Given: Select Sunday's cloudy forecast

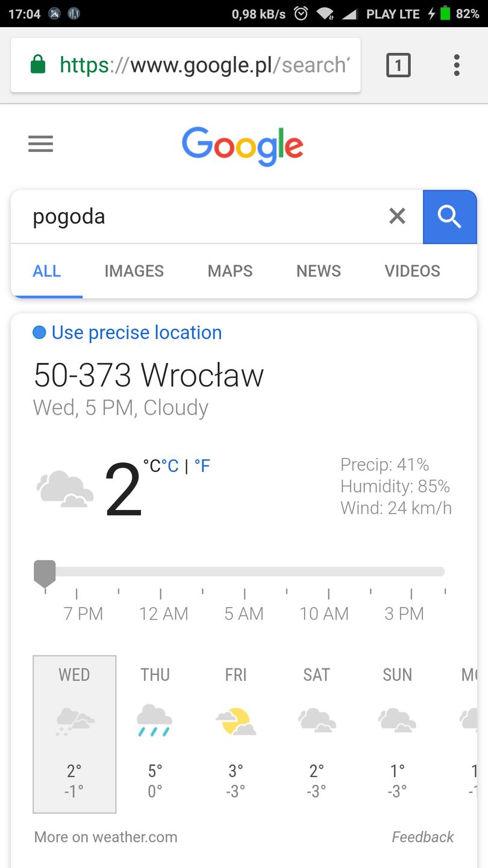Looking at the screenshot, I should [397, 734].
